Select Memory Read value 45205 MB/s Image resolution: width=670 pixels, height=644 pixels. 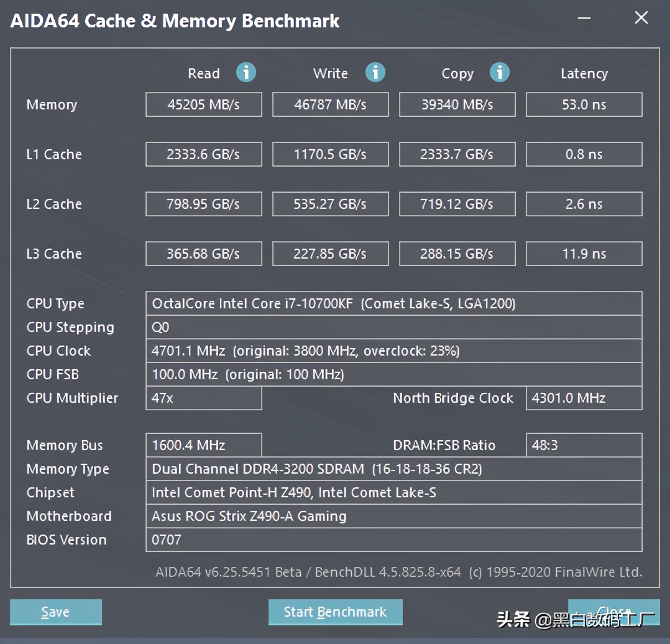click(204, 104)
